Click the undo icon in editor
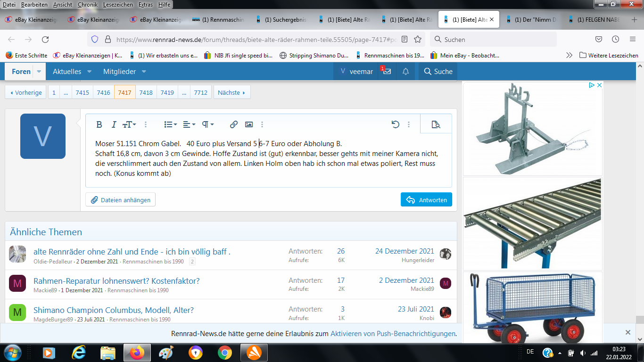Image resolution: width=644 pixels, height=362 pixels. pos(395,124)
